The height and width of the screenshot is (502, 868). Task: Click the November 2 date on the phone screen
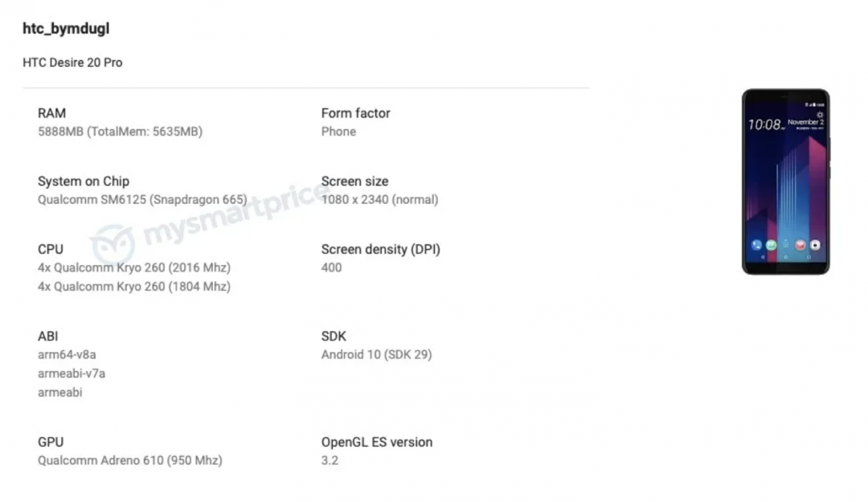[x=805, y=122]
